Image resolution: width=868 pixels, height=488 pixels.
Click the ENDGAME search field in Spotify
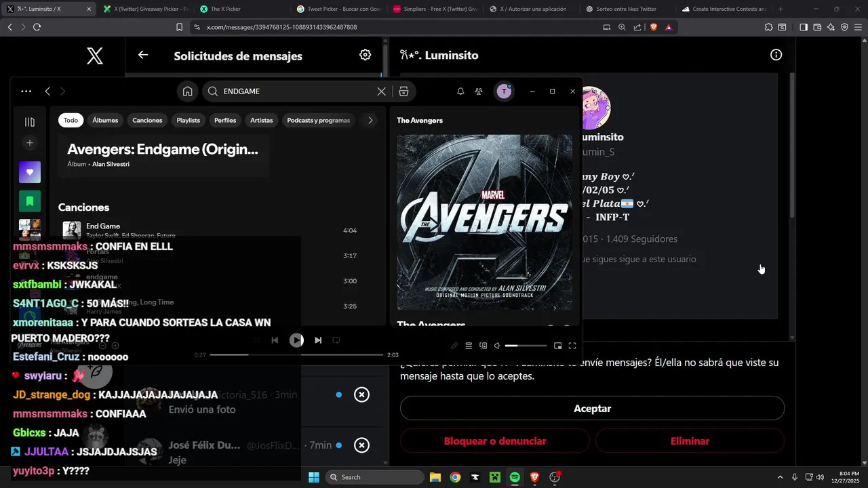298,91
